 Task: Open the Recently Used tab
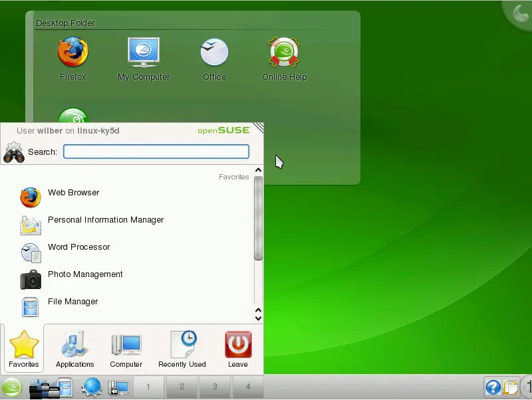(x=182, y=349)
